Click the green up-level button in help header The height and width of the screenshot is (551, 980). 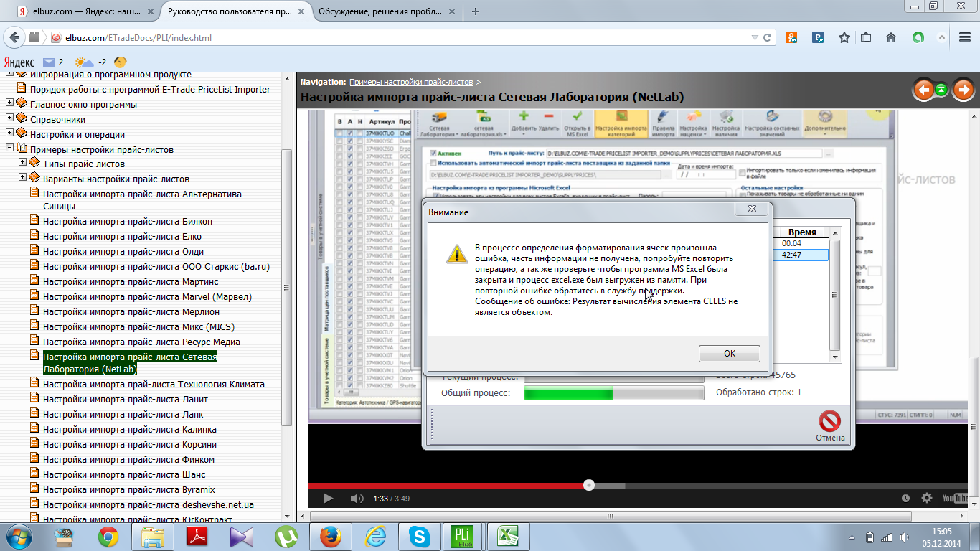pos(941,90)
